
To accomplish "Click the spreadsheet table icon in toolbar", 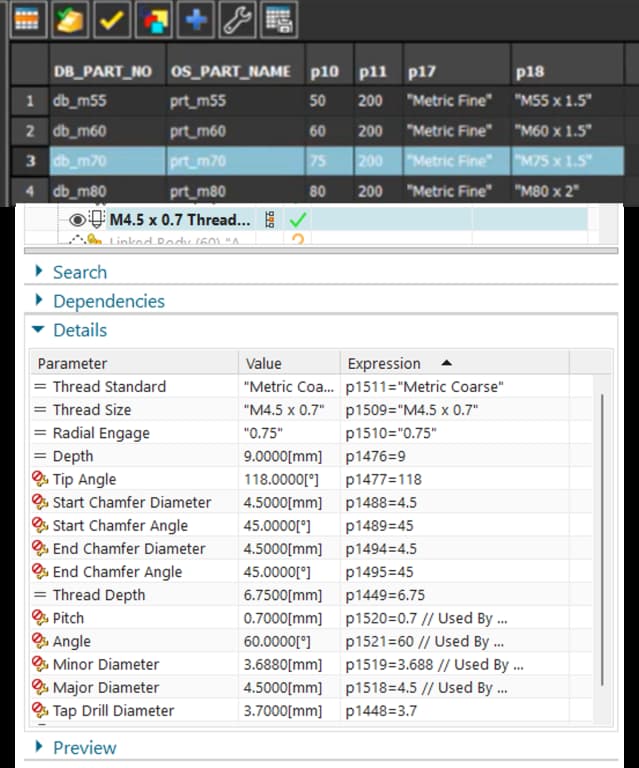I will pos(27,19).
